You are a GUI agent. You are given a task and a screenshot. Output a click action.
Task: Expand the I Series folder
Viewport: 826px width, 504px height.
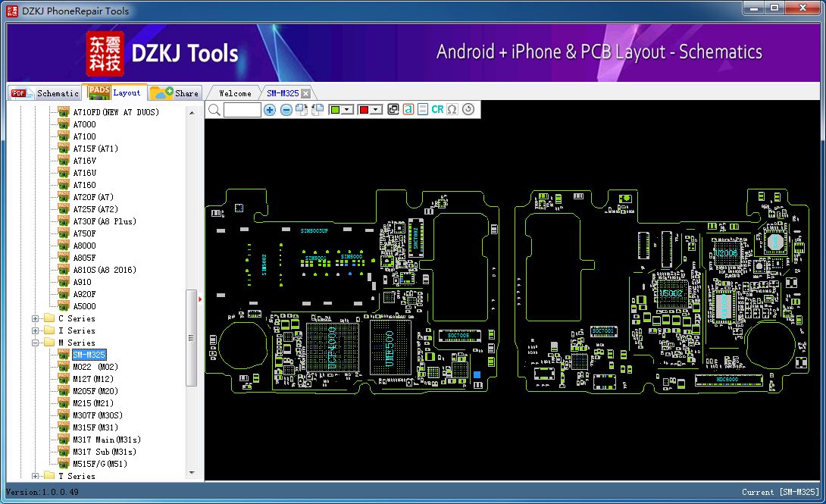point(35,330)
